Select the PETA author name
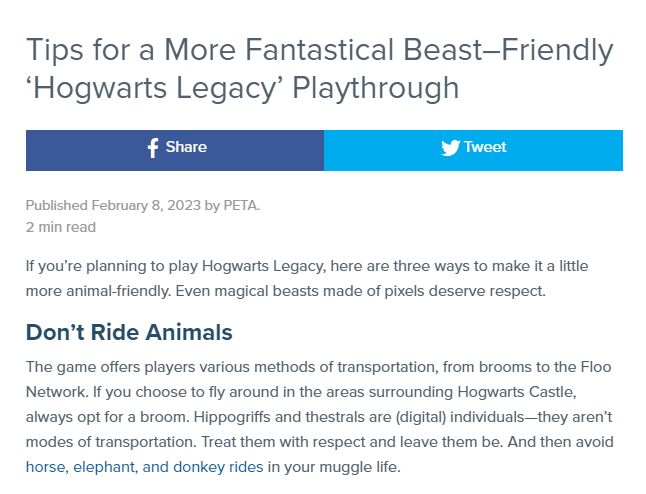The width and height of the screenshot is (646, 494). [x=239, y=206]
